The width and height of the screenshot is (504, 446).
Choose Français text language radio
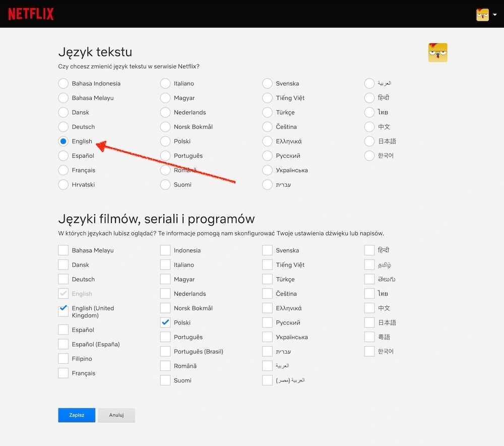64,170
